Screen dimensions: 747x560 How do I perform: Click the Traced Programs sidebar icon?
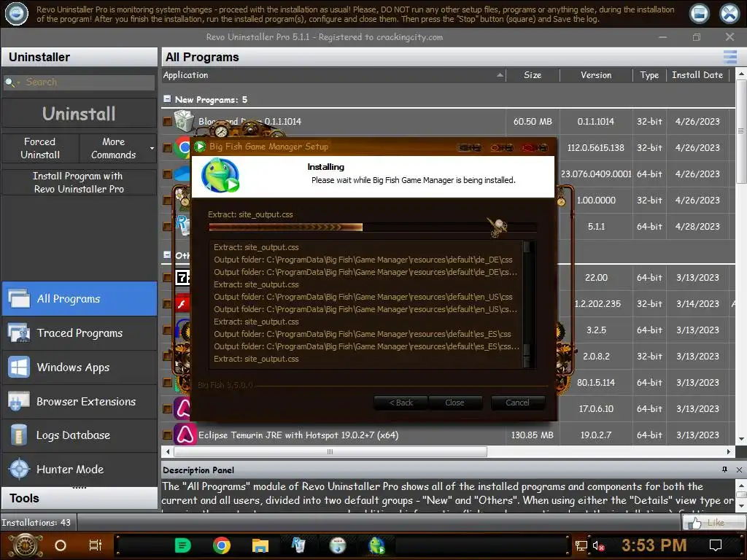(x=18, y=332)
